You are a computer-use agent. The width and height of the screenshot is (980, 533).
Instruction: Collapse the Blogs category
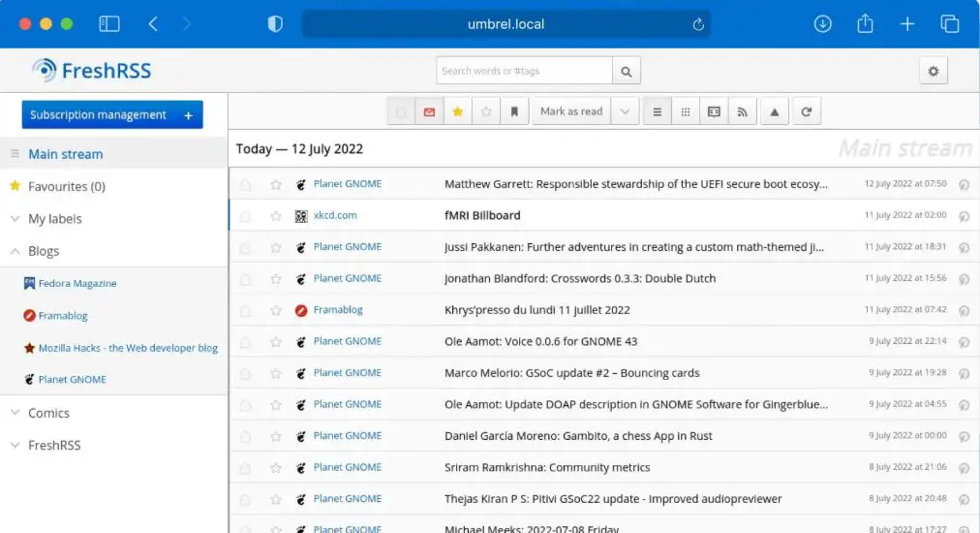click(x=15, y=251)
